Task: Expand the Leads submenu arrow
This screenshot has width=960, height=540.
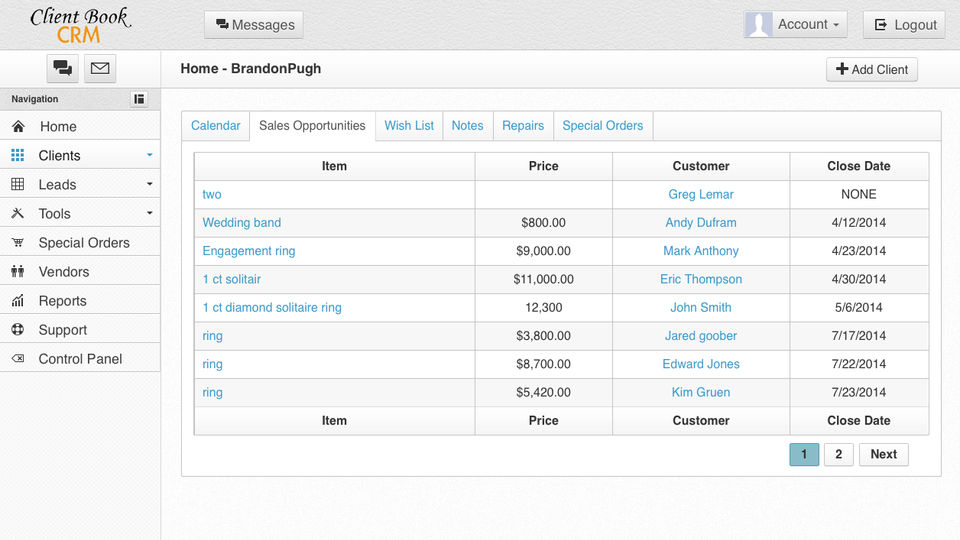Action: [x=149, y=185]
